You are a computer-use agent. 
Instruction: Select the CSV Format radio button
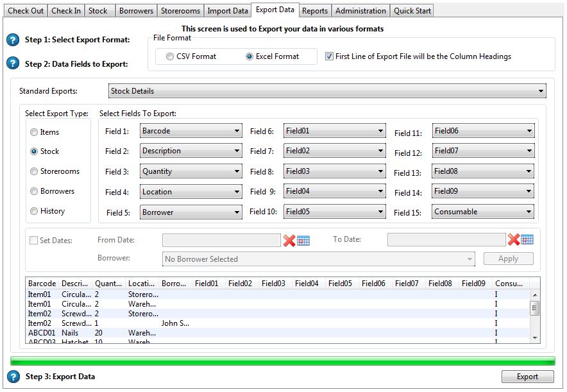pos(171,56)
